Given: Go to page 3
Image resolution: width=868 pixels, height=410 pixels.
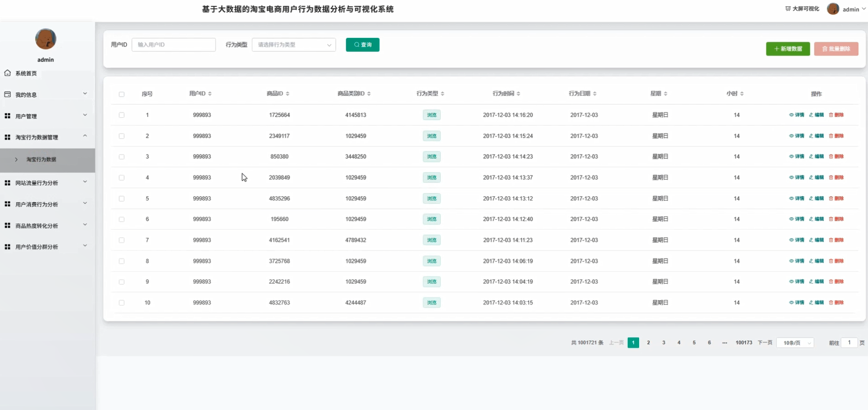Looking at the screenshot, I should click(x=664, y=343).
